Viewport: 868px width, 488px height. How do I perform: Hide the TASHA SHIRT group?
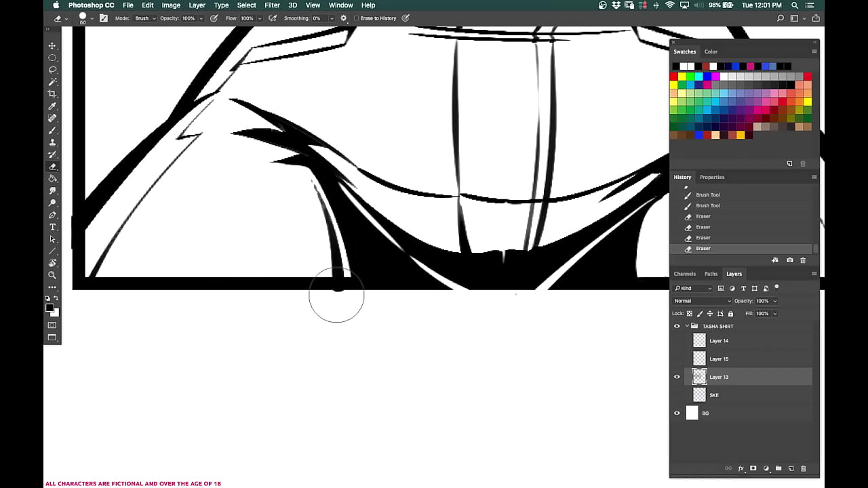click(677, 327)
